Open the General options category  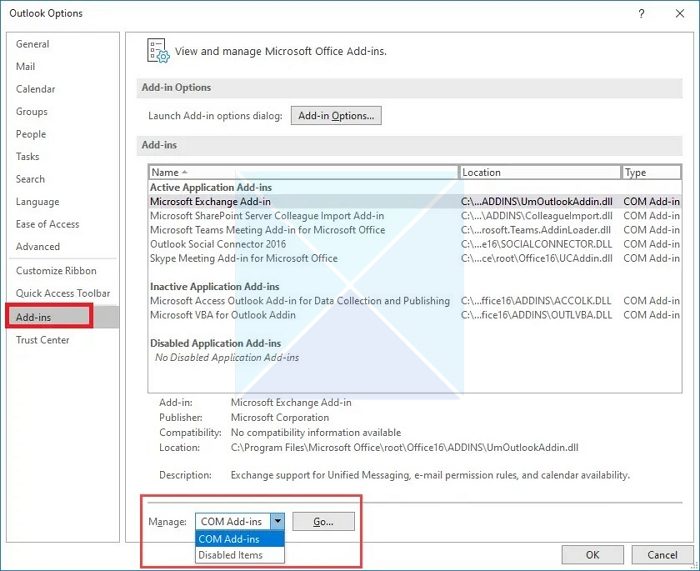(33, 44)
